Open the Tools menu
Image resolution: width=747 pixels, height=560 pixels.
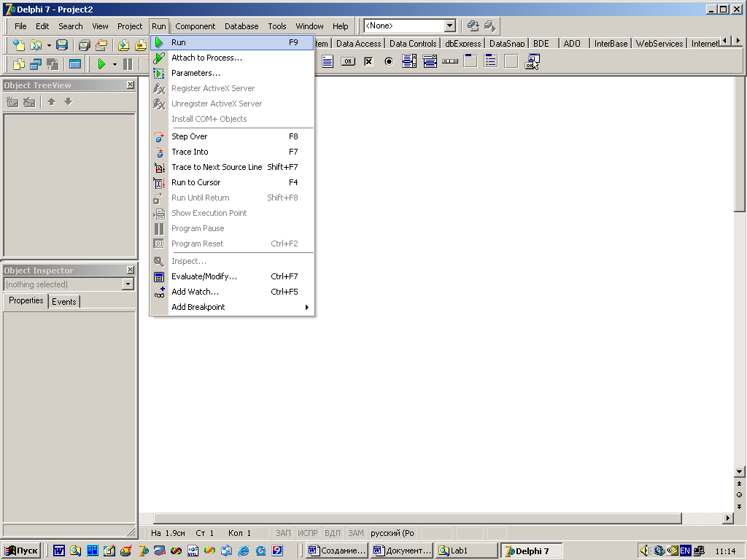tap(276, 26)
